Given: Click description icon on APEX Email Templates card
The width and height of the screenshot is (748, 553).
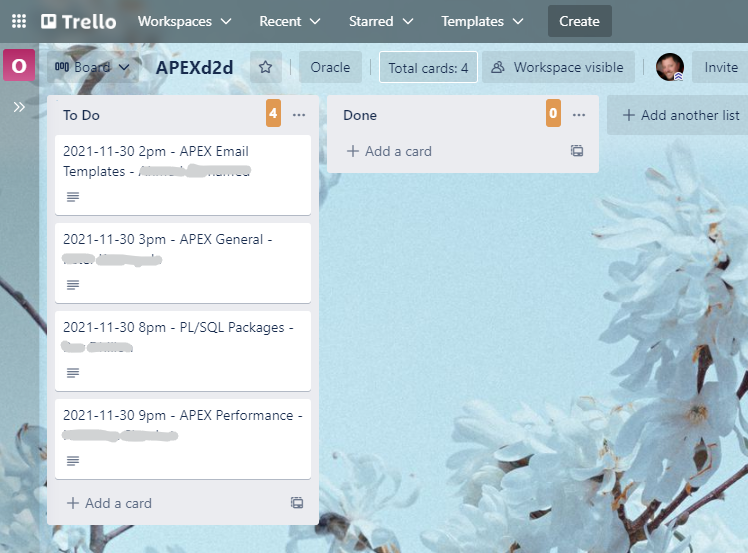Looking at the screenshot, I should (x=73, y=197).
